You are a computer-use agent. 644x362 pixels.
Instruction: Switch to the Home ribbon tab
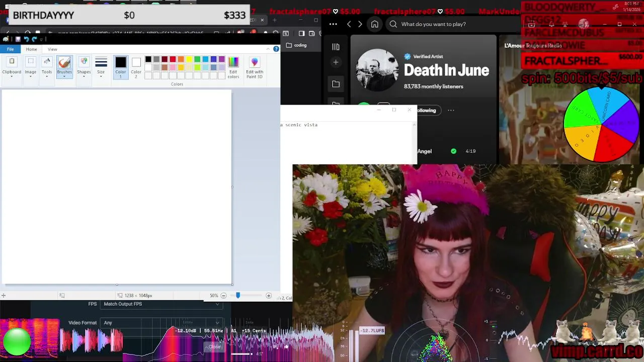[31, 49]
